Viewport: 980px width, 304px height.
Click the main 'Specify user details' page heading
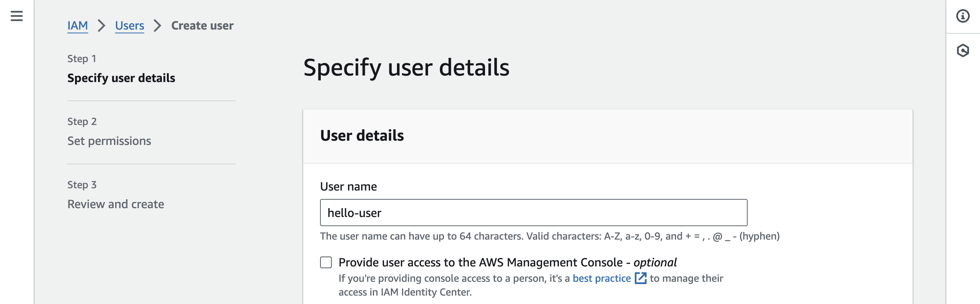click(406, 67)
